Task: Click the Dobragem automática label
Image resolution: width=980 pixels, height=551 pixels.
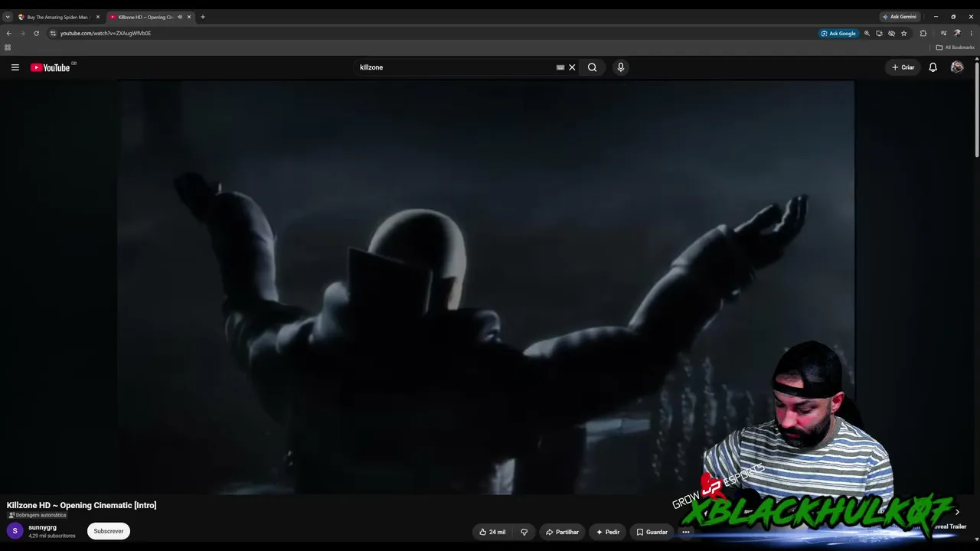Action: click(x=38, y=515)
